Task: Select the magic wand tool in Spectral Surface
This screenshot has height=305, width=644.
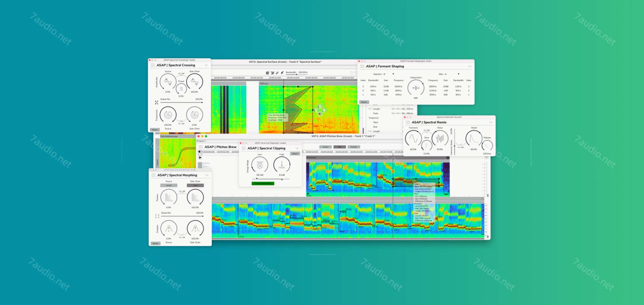Action: pyautogui.click(x=277, y=73)
